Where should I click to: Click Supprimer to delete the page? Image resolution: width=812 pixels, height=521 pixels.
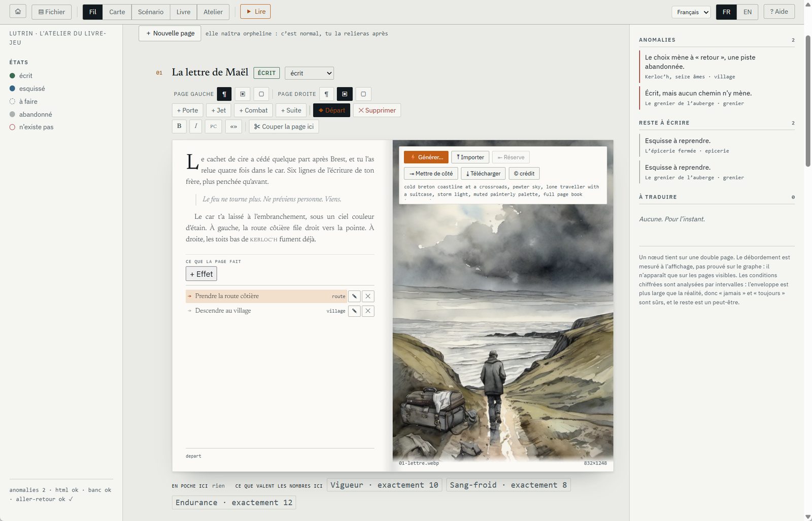point(377,110)
